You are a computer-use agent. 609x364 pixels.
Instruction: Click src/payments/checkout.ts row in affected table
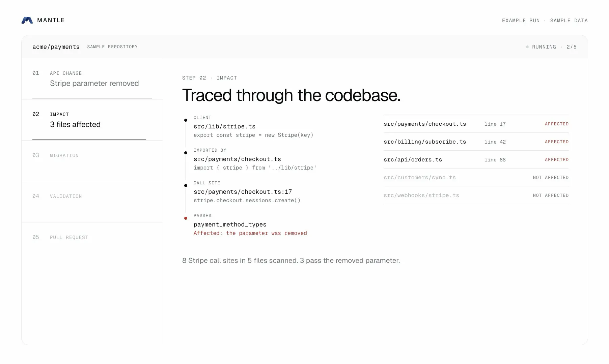click(x=476, y=124)
